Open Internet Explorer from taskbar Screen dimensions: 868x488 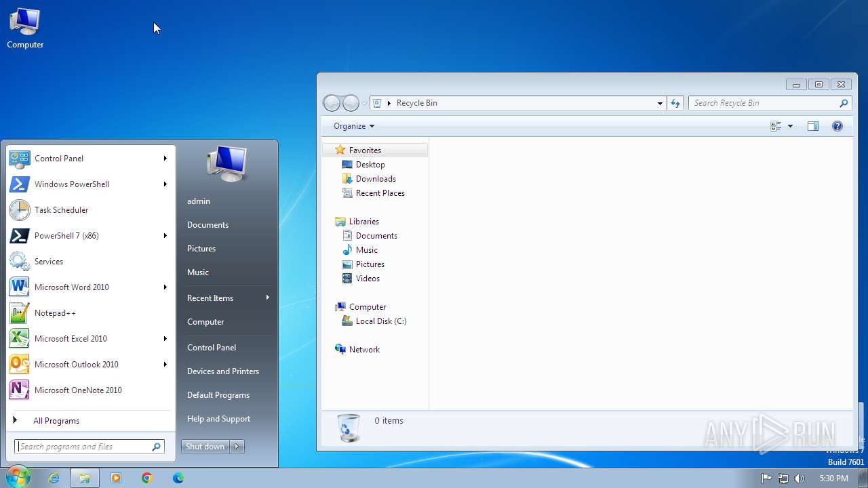click(54, 478)
